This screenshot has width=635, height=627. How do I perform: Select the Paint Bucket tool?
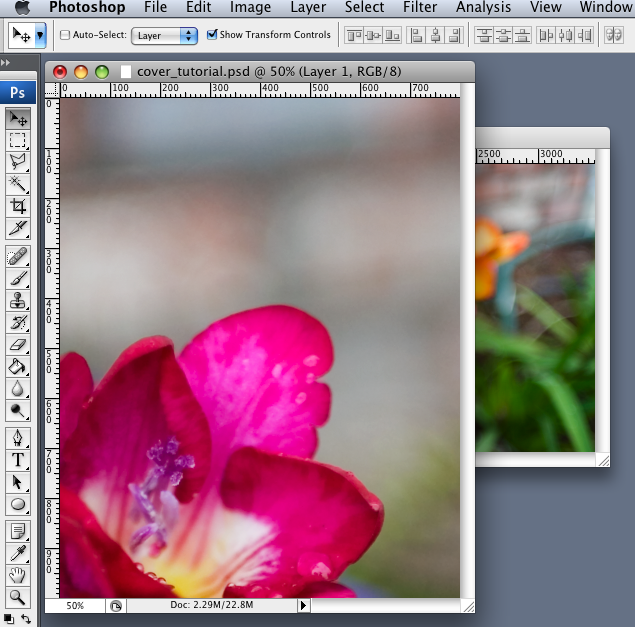pos(18,367)
